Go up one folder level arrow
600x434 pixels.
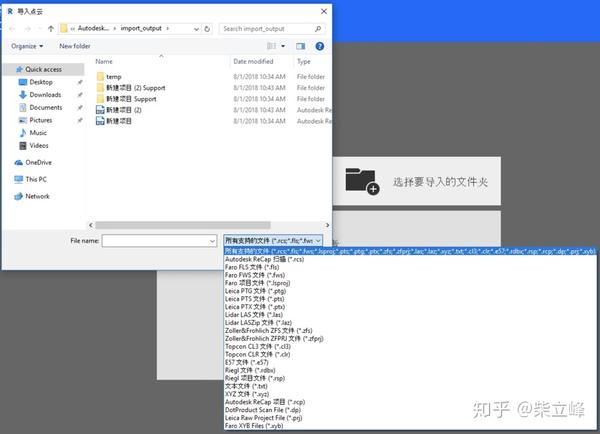coord(51,29)
